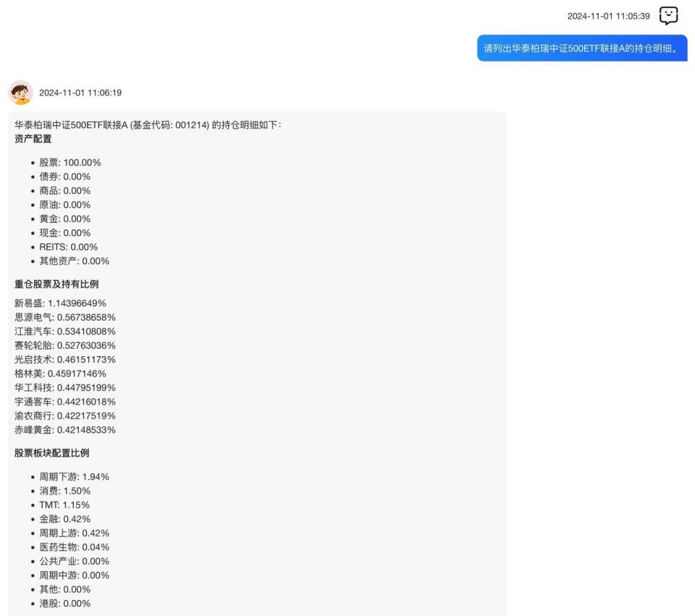Select the 现金: 0.00% entry

[x=64, y=233]
